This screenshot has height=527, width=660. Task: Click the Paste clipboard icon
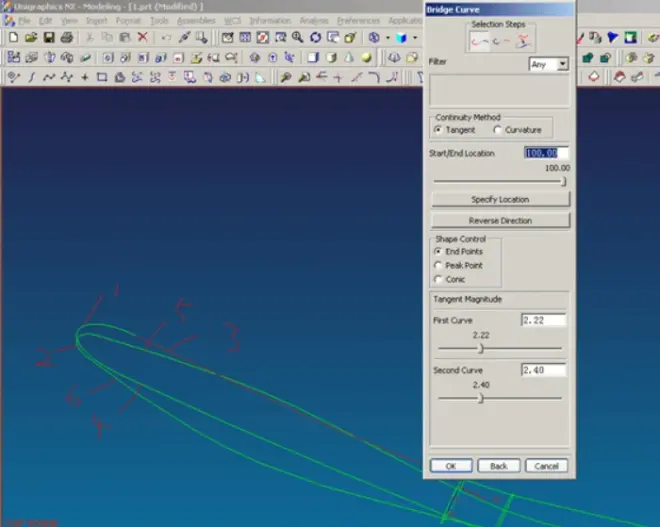125,37
